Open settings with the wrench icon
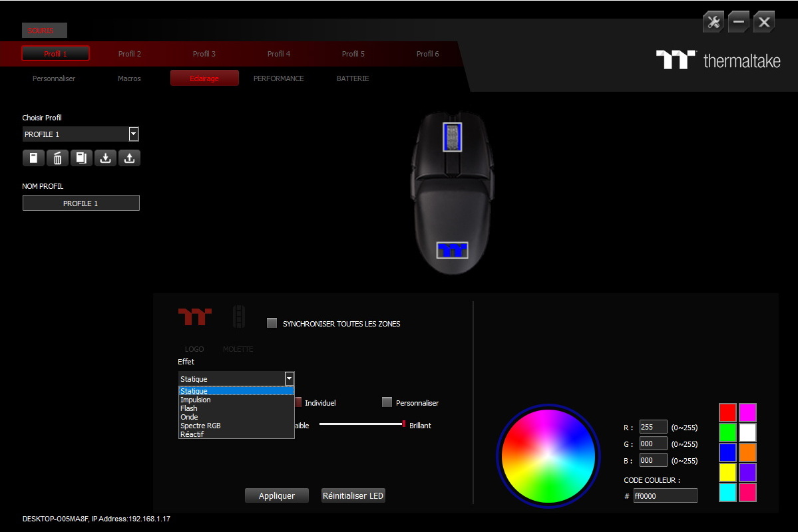 pyautogui.click(x=713, y=22)
